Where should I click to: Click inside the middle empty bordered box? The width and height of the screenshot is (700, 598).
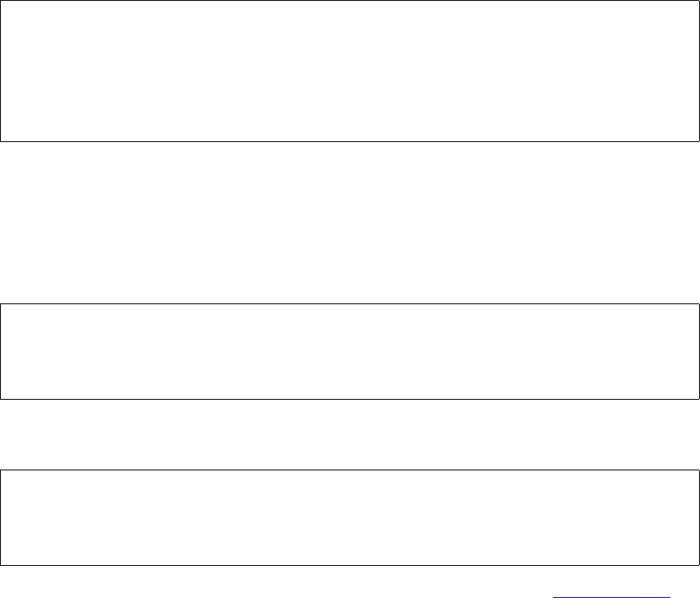[x=349, y=352]
